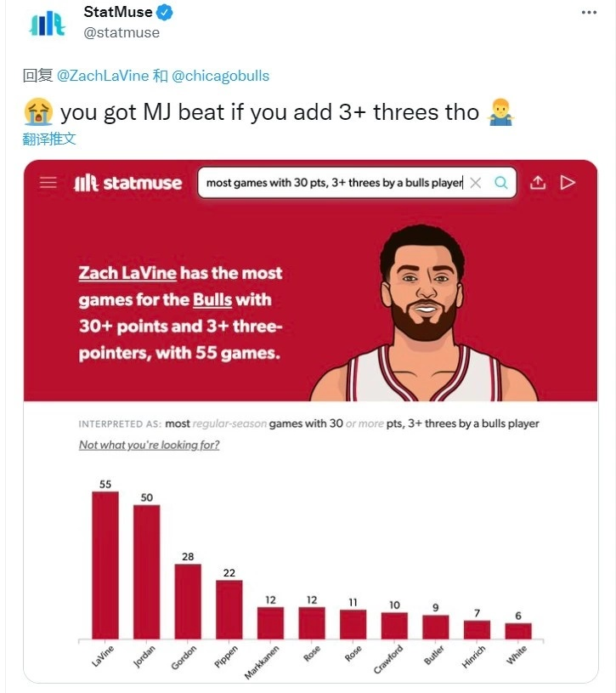Click the statmuse logo in the red header

[127, 183]
